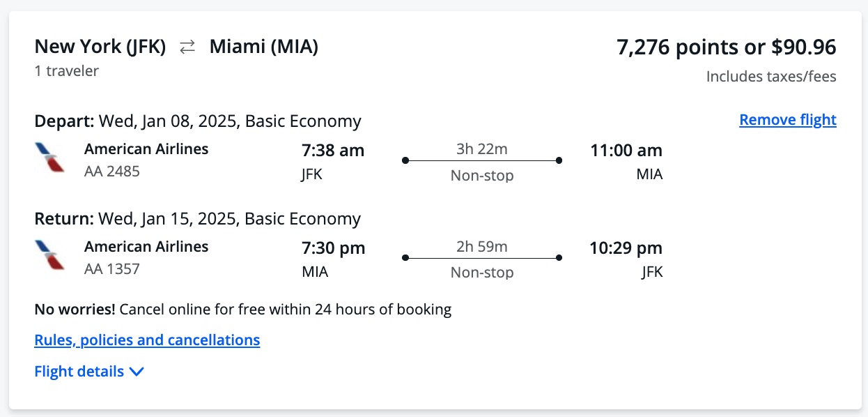This screenshot has width=868, height=417.
Task: Click the 1 traveler label
Action: (x=66, y=70)
